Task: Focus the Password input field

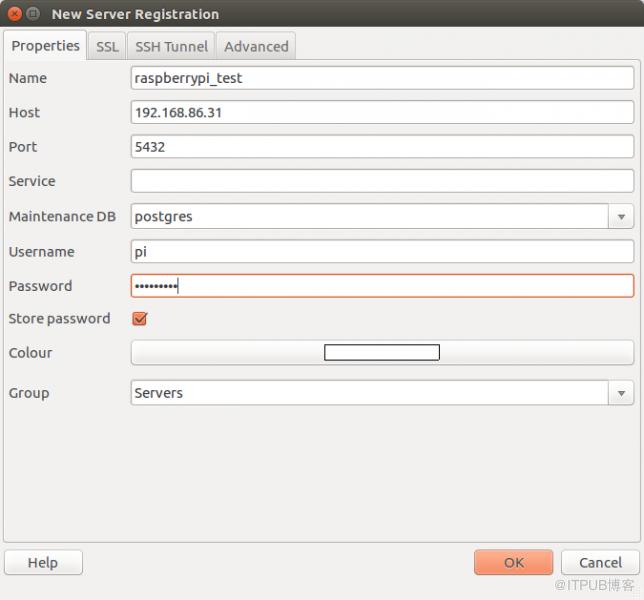Action: 382,286
